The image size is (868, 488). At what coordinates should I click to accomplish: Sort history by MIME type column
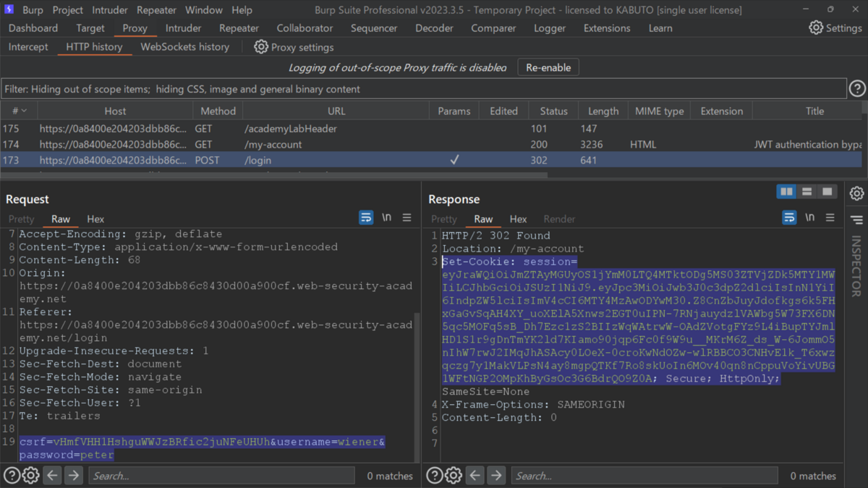(659, 111)
